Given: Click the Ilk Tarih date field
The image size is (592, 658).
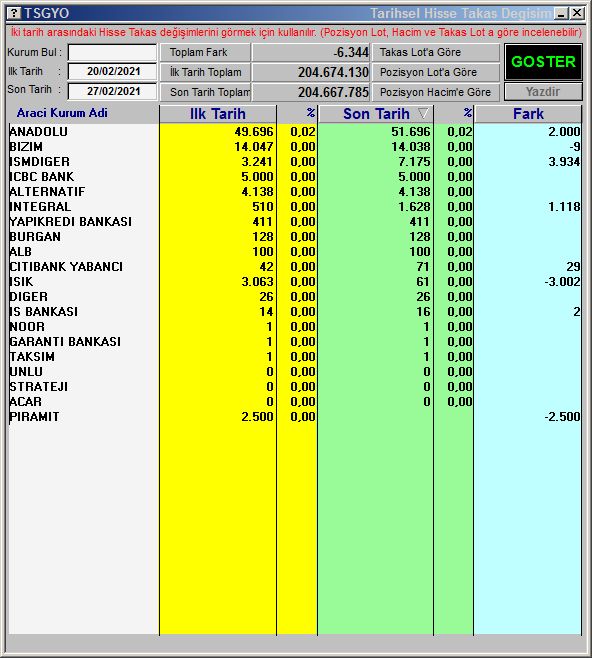Looking at the screenshot, I should coord(112,71).
